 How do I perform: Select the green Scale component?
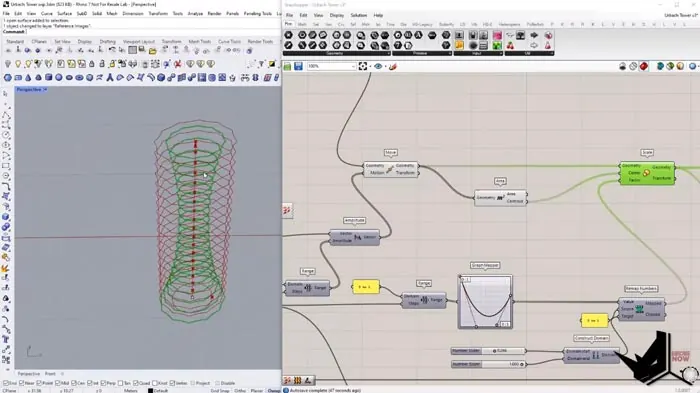(646, 173)
